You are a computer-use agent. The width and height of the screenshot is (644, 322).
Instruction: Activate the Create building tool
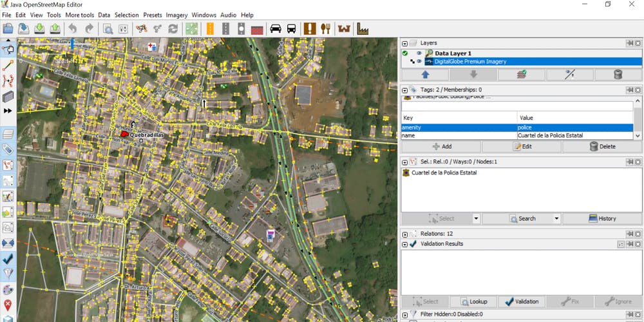8,97
